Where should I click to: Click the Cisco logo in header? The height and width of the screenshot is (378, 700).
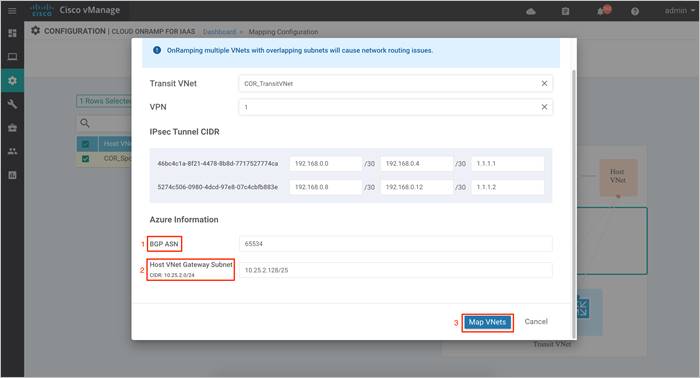pyautogui.click(x=42, y=10)
